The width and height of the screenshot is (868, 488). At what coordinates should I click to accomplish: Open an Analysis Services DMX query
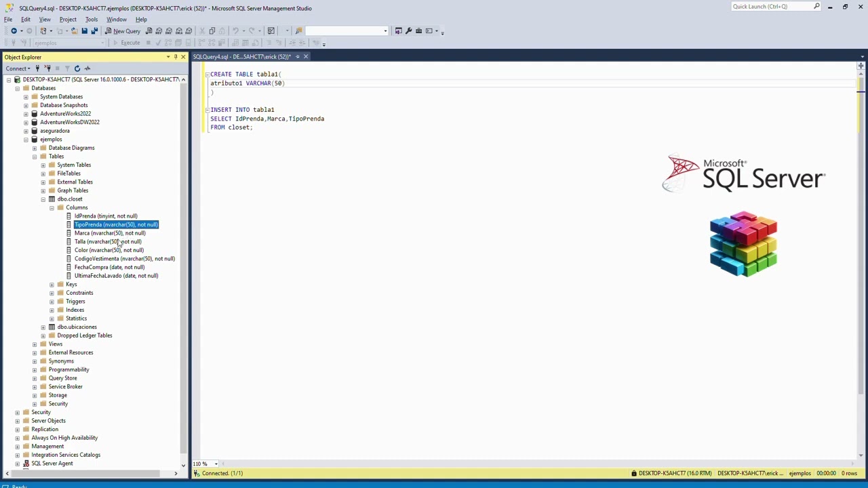point(169,30)
